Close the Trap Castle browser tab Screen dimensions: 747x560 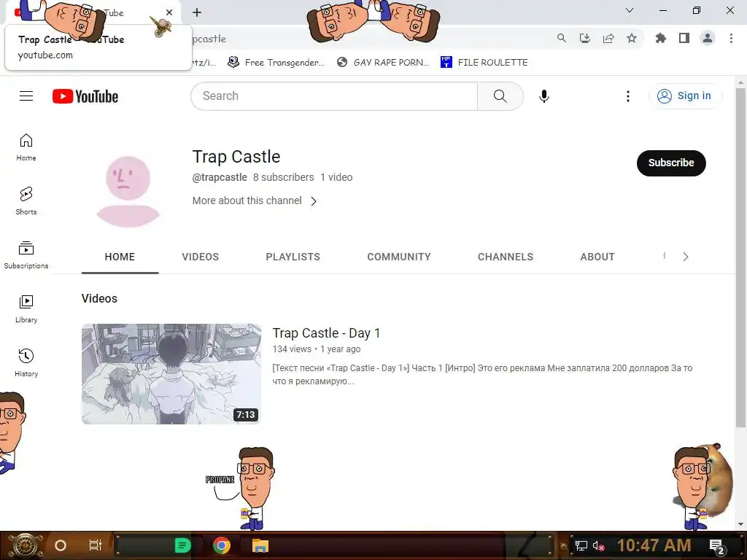169,12
